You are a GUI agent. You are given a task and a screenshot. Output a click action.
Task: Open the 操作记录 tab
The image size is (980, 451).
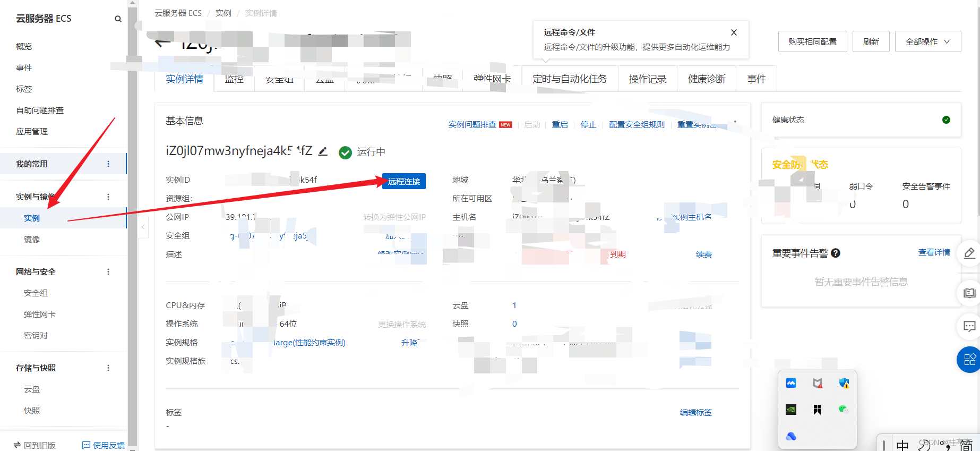[x=648, y=79]
